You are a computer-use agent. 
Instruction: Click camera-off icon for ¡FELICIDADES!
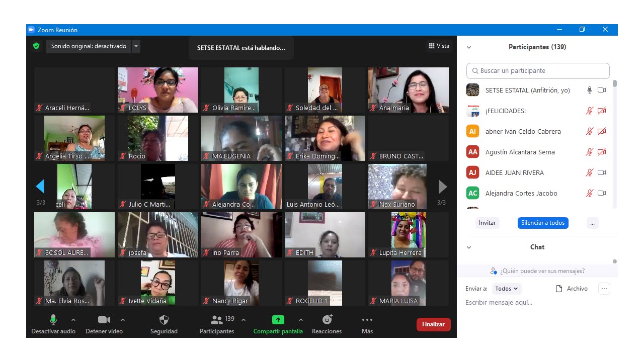[602, 111]
